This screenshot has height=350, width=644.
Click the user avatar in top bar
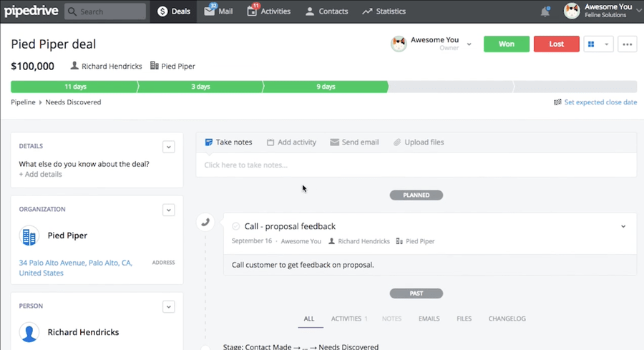(x=572, y=11)
